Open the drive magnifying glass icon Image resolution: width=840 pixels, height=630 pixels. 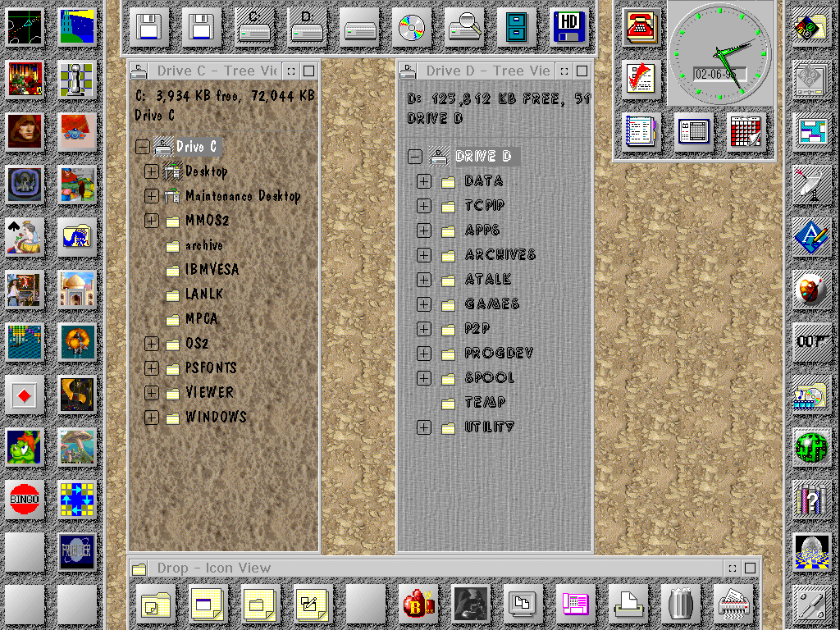pos(463,29)
